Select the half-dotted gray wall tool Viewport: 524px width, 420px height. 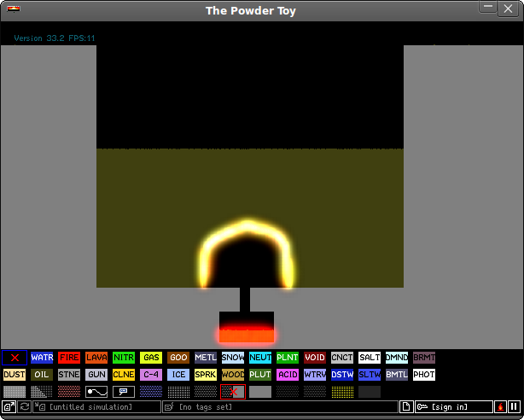tap(42, 392)
